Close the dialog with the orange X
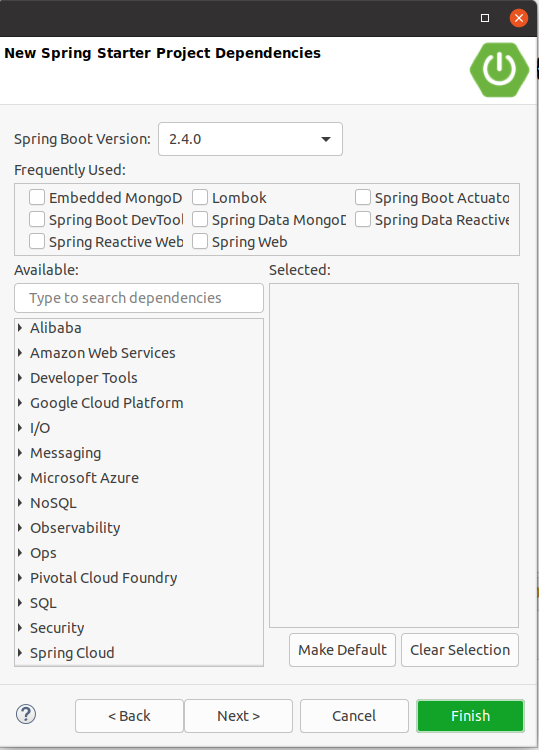Screen dimensions: 539x750 518,18
